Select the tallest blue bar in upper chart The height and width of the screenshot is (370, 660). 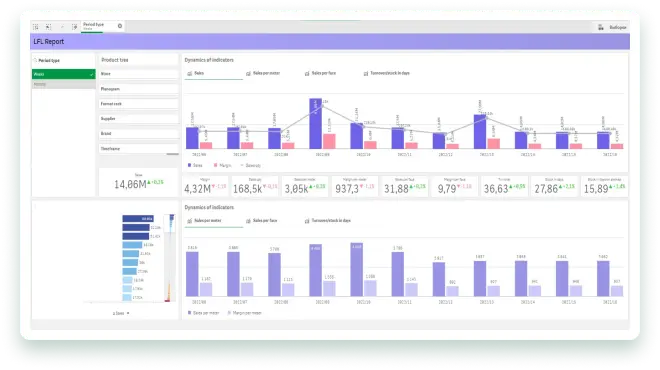(x=315, y=123)
